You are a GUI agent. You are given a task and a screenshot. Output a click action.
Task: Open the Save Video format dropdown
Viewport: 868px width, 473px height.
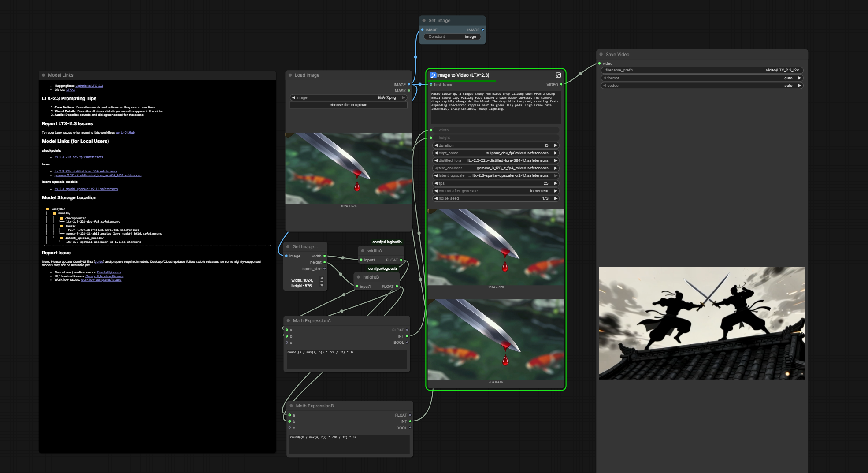tap(702, 78)
